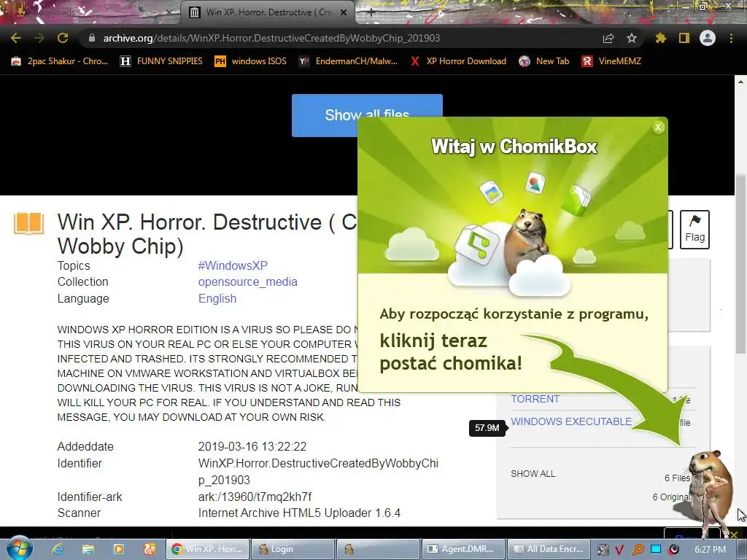The image size is (747, 560).
Task: Click the Show all files button
Action: click(325, 115)
